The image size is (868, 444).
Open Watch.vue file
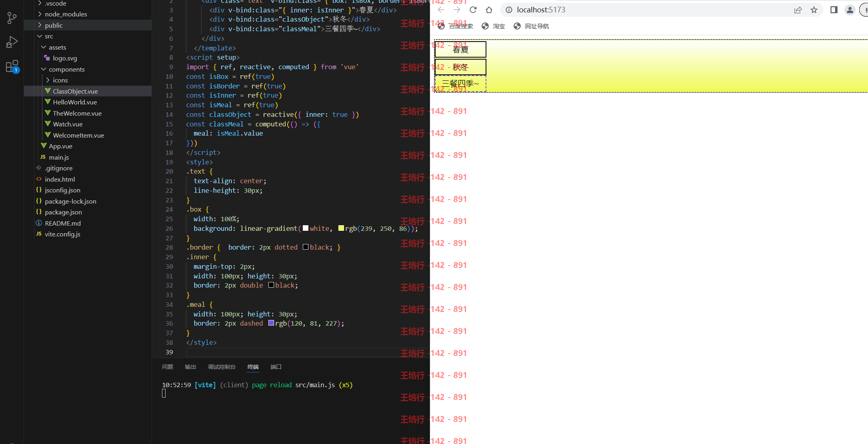[x=88, y=124]
